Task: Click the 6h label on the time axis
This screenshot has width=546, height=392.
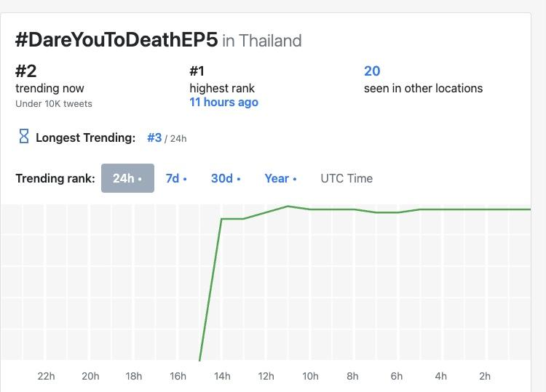Action: [397, 376]
